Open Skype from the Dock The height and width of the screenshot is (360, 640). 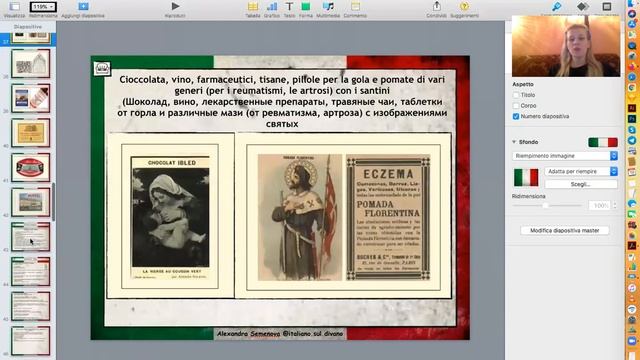point(632,130)
